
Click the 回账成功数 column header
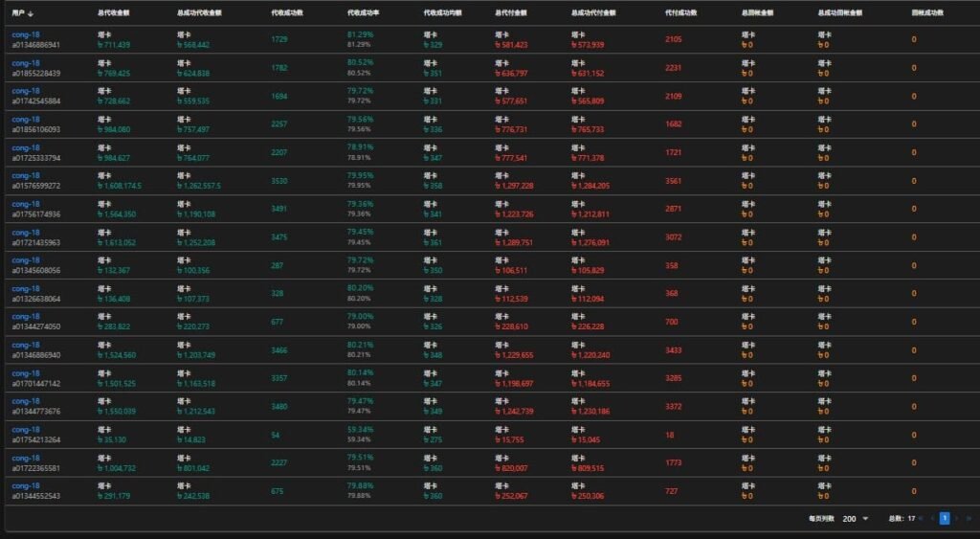pyautogui.click(x=926, y=13)
